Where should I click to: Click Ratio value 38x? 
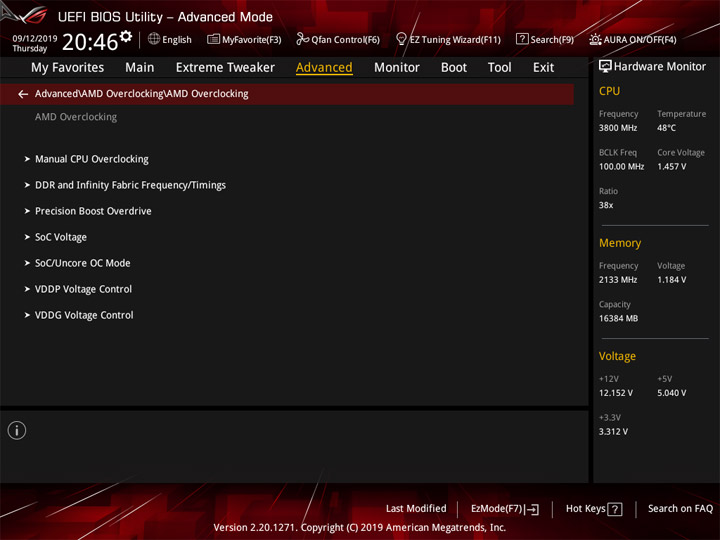click(606, 205)
